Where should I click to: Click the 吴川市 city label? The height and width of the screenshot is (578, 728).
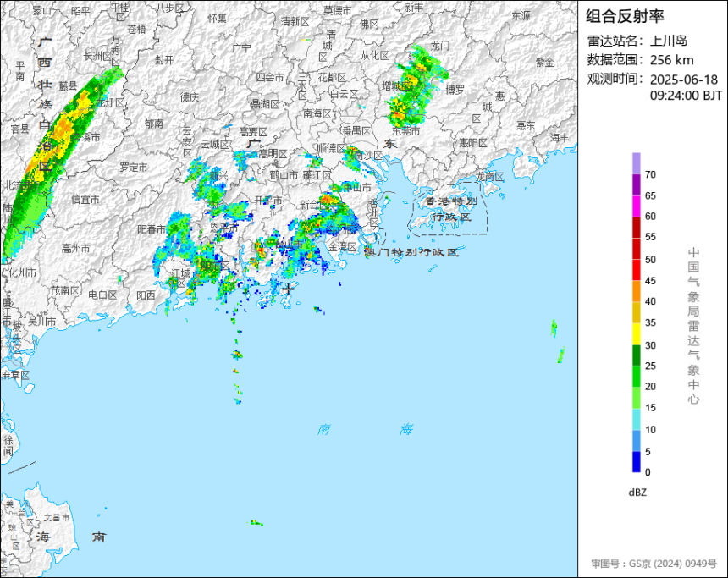tap(41, 321)
